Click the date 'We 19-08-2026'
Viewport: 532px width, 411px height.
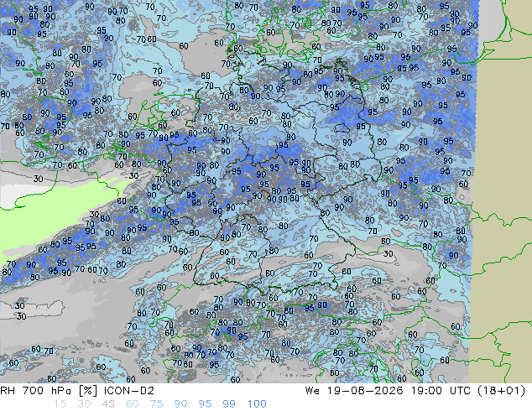pos(354,391)
